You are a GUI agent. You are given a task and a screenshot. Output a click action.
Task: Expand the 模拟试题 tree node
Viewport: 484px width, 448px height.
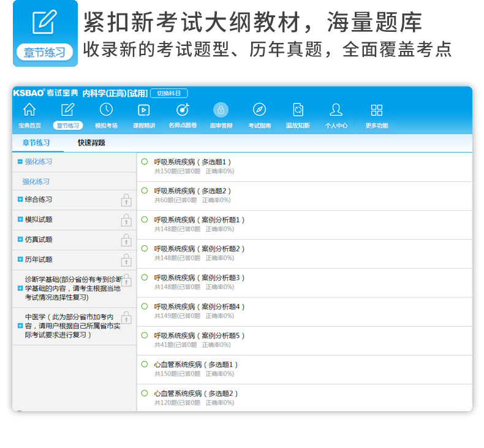point(20,219)
